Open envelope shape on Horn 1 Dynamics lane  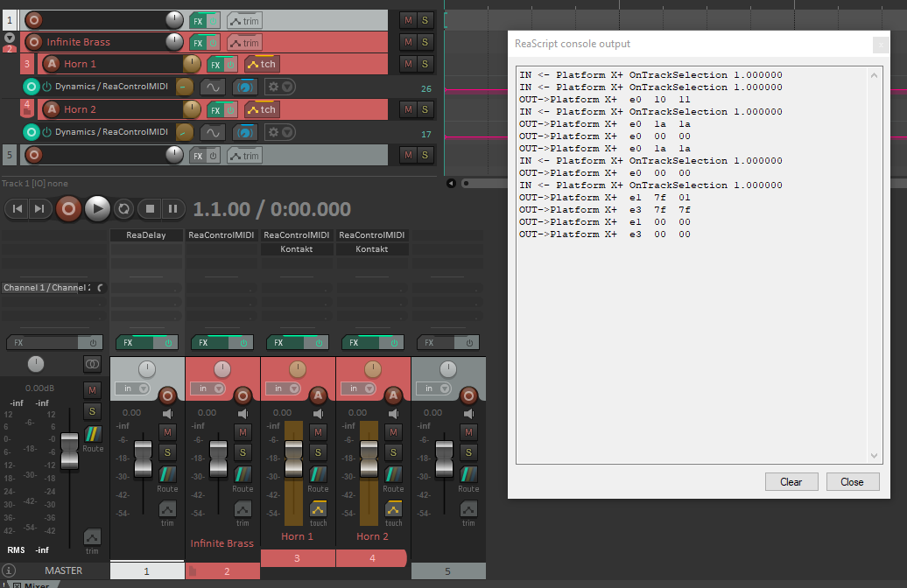(213, 87)
